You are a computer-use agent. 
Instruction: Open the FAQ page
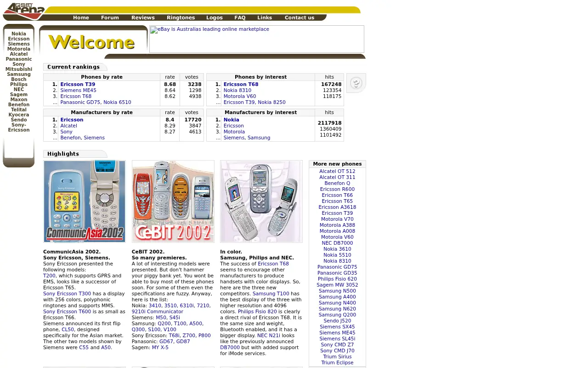pos(240,17)
